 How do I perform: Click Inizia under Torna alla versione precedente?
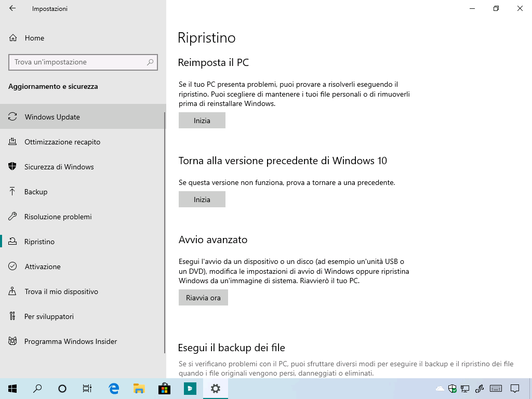point(202,199)
